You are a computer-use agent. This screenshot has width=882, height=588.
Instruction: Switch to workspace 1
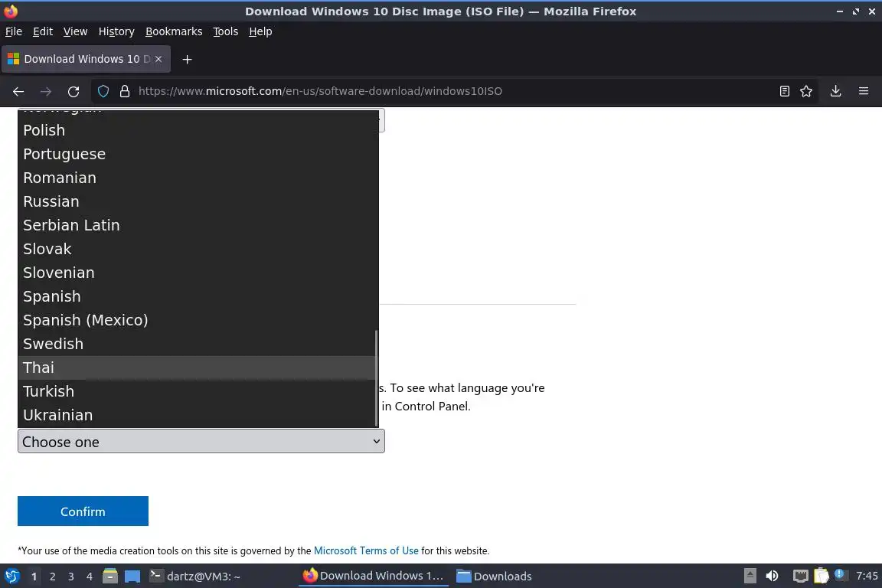34,577
